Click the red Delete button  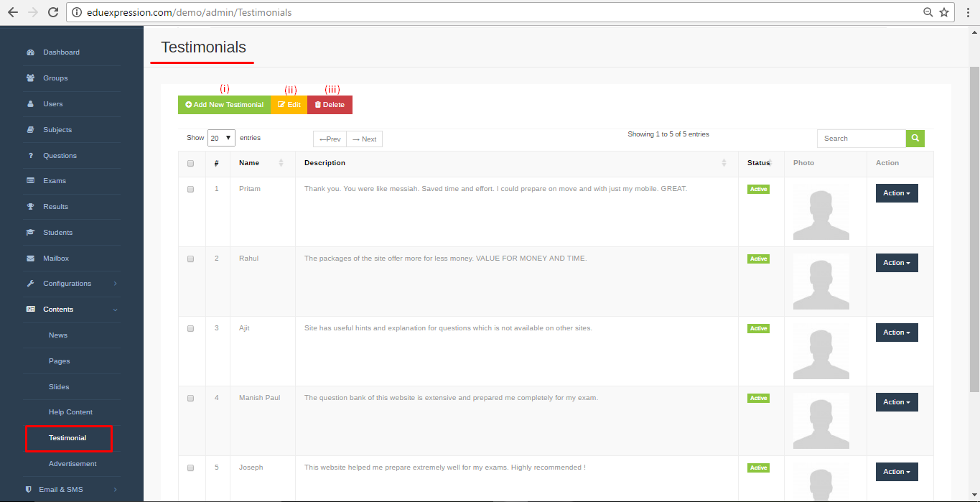(330, 105)
